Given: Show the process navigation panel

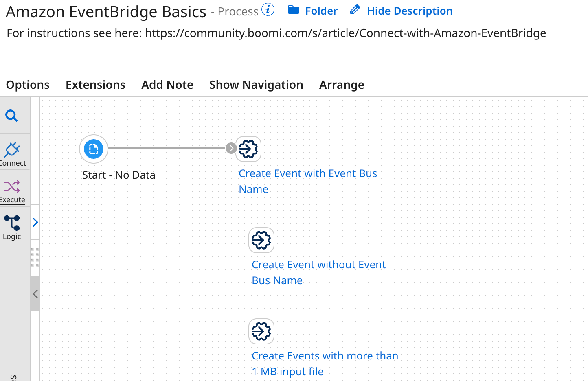Looking at the screenshot, I should click(x=256, y=85).
